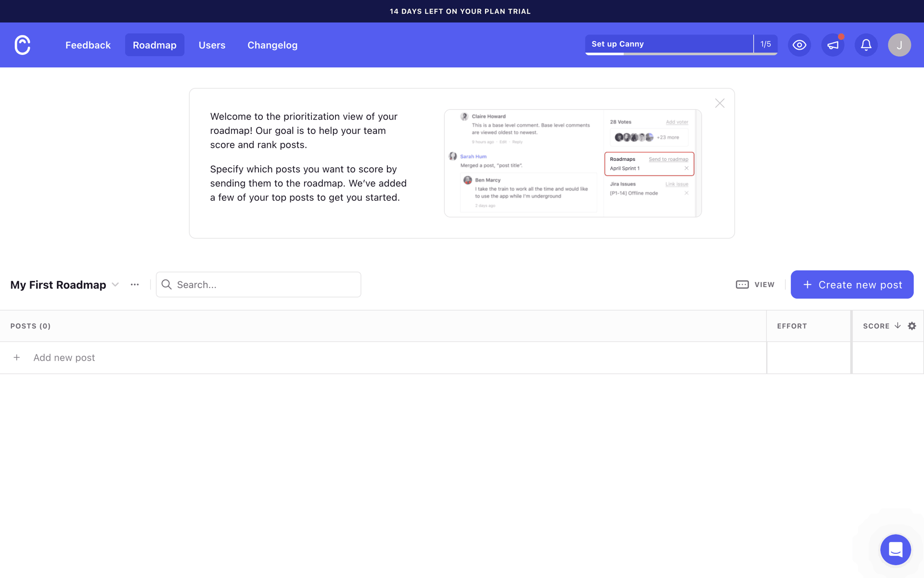The width and height of the screenshot is (924, 578).
Task: Click the Search input field
Action: (258, 285)
